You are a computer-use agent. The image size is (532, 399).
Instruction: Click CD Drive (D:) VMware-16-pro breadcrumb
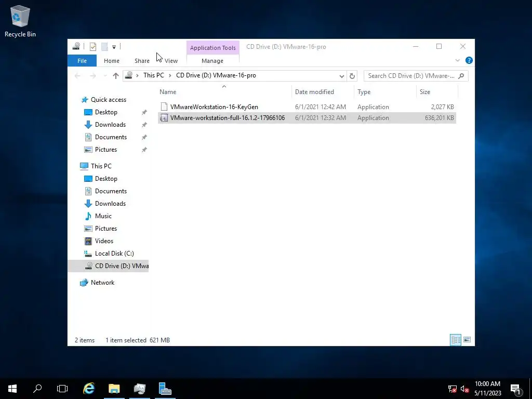point(216,75)
